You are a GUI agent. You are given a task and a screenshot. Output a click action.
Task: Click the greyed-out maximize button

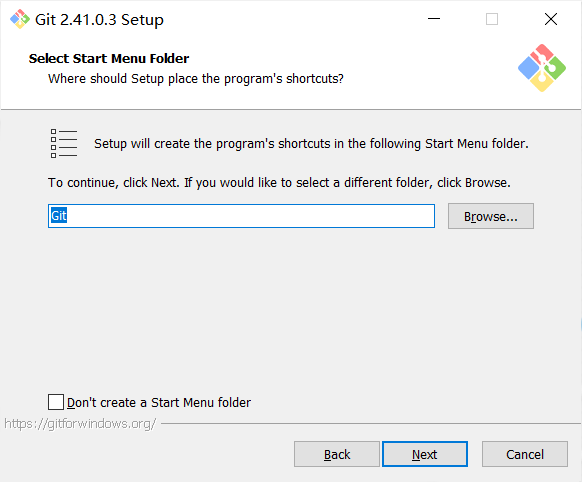(492, 19)
